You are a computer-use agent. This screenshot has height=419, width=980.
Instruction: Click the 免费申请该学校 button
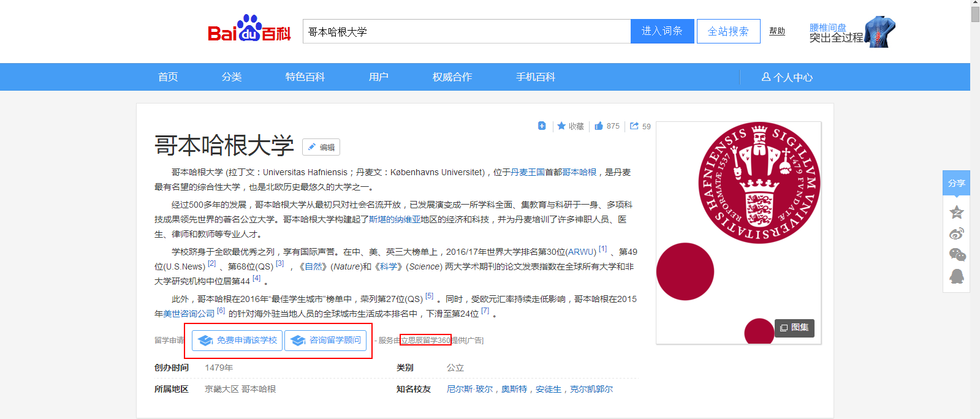pos(237,340)
